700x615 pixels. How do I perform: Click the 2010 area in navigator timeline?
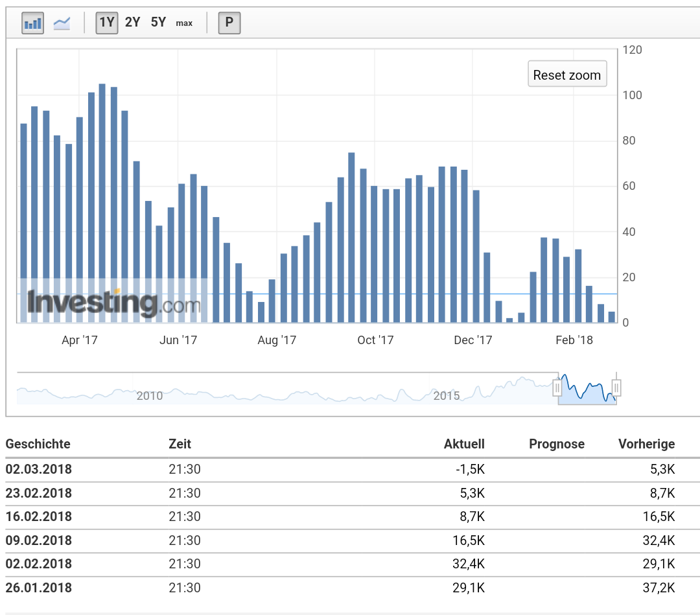pos(149,395)
